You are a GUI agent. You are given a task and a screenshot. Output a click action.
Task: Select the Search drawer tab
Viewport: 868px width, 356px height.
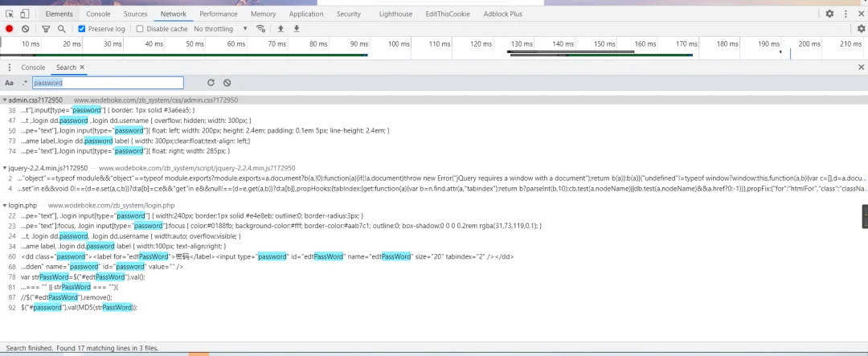pos(66,68)
